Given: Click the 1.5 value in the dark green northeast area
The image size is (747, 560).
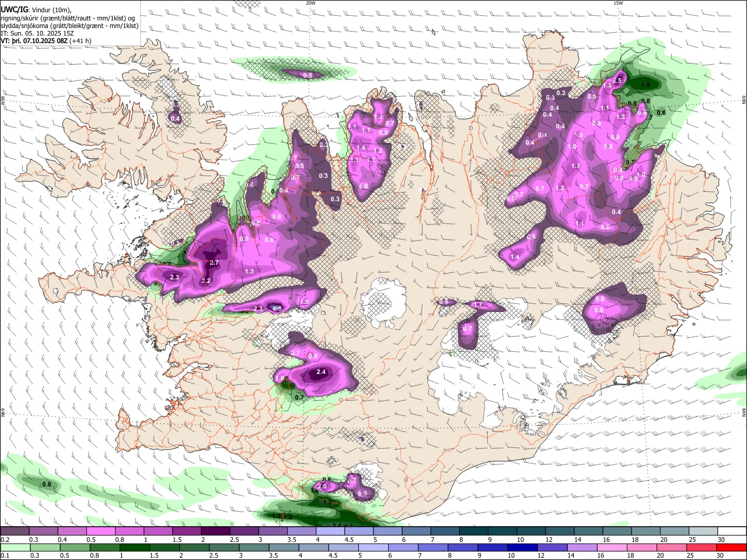Looking at the screenshot, I should coord(645,85).
